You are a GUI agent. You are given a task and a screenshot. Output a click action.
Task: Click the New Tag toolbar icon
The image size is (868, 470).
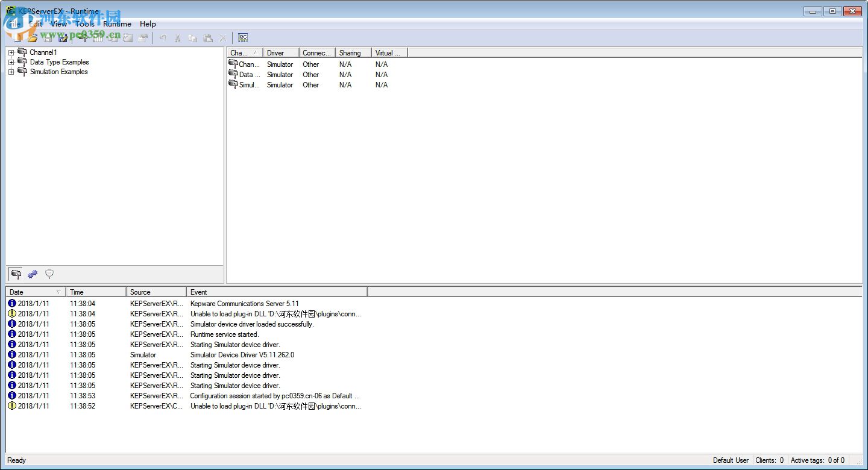click(x=128, y=38)
